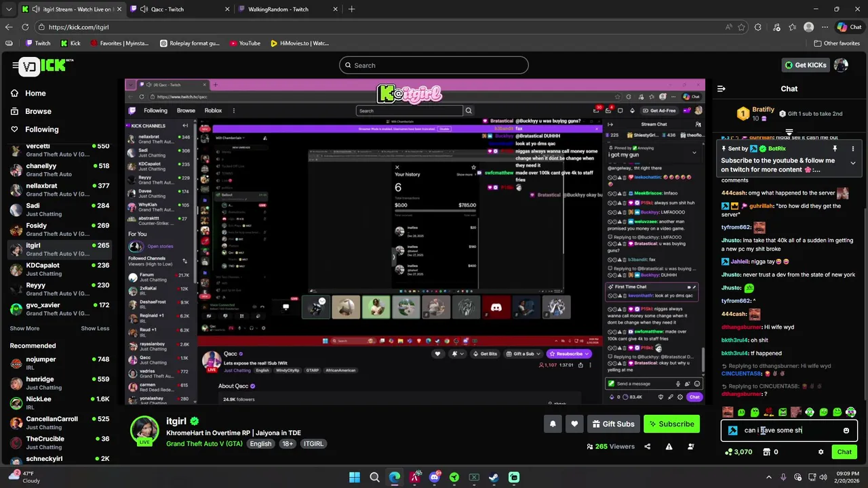Click the ITGIRL tag

[314, 444]
